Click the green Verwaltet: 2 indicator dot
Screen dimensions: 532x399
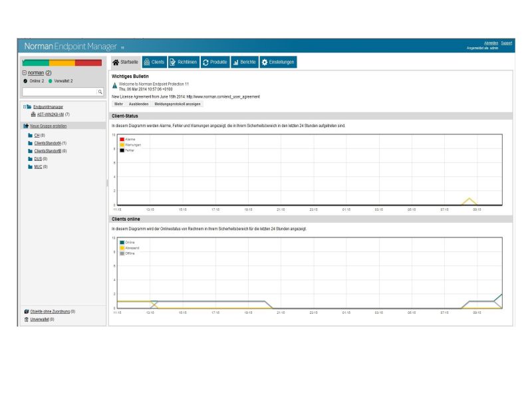coord(51,81)
